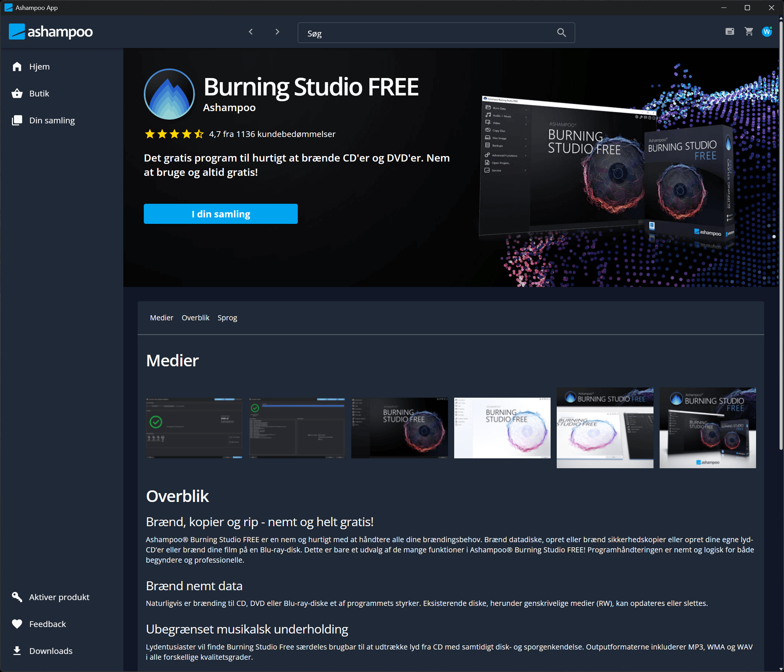Open the shopping cart
784x672 pixels.
pos(749,31)
